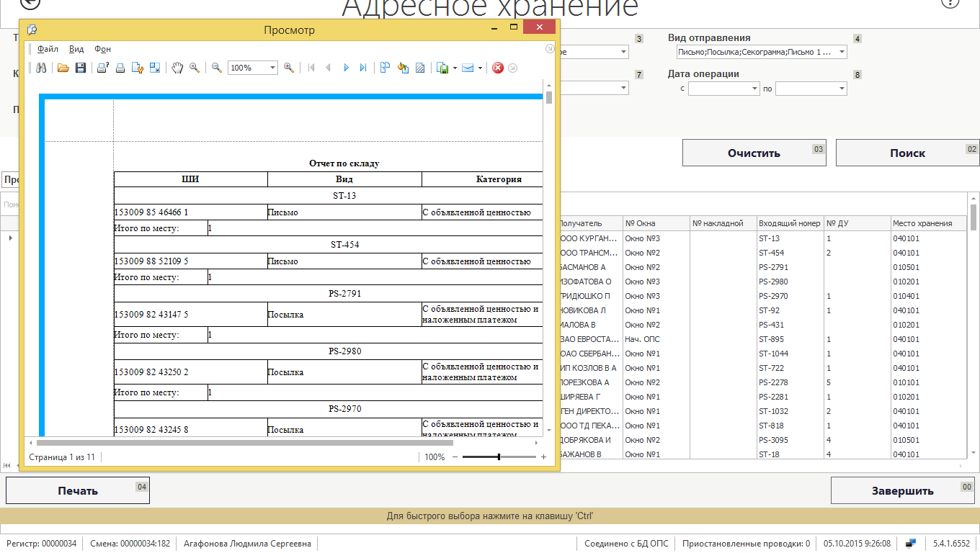Screen dimensions: 980x553
Task: Click the zoom in magnifier icon
Action: tap(289, 68)
